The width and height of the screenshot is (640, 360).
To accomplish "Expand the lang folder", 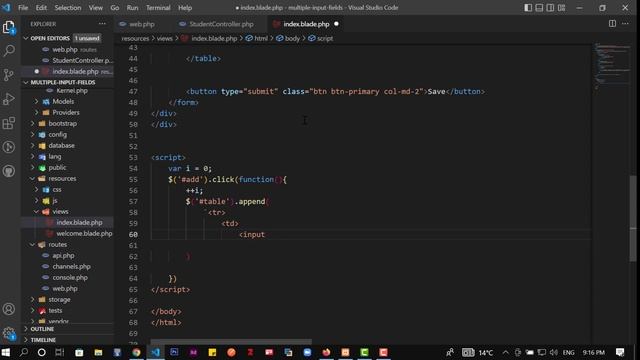I will click(x=55, y=156).
